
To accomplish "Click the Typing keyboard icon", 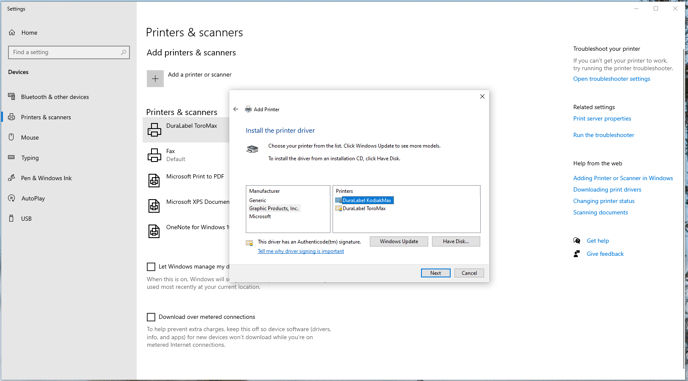I will 12,158.
